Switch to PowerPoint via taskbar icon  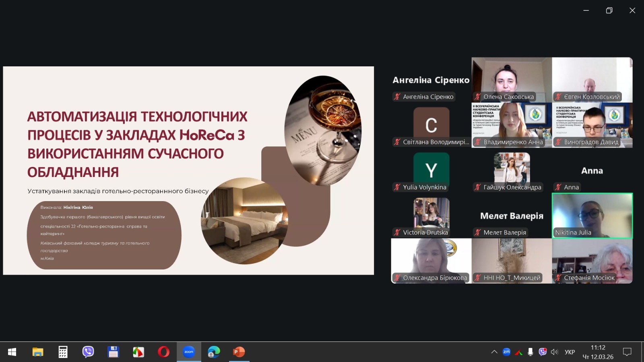[239, 352]
